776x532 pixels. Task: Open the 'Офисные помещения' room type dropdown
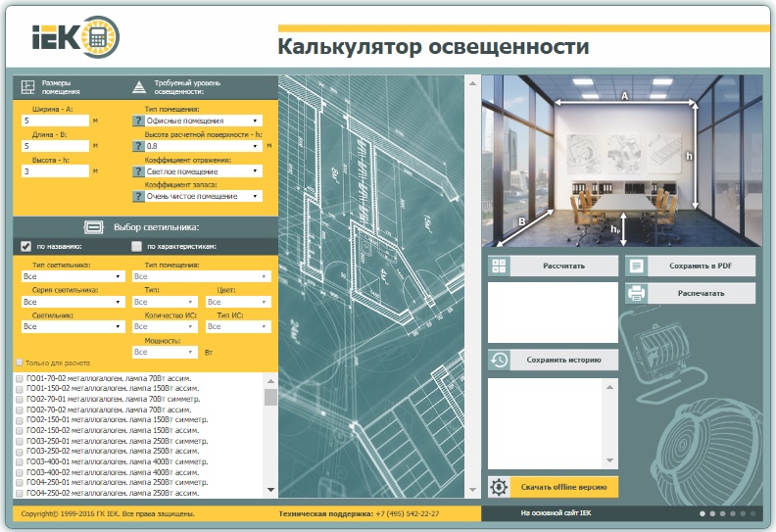tap(203, 121)
